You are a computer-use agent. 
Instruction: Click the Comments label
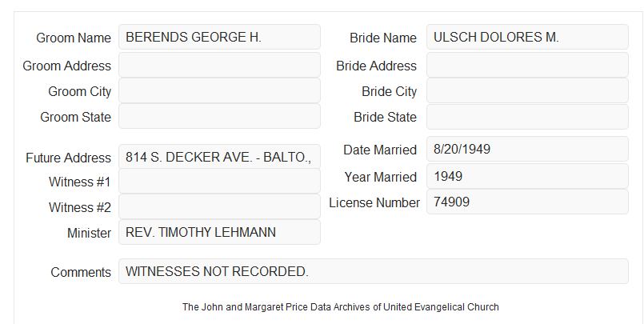coord(81,272)
